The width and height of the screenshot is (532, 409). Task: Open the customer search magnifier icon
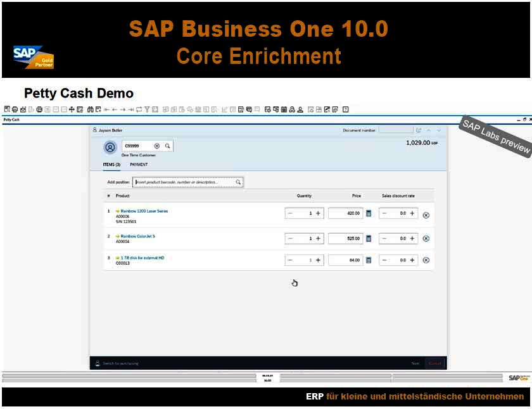click(166, 146)
